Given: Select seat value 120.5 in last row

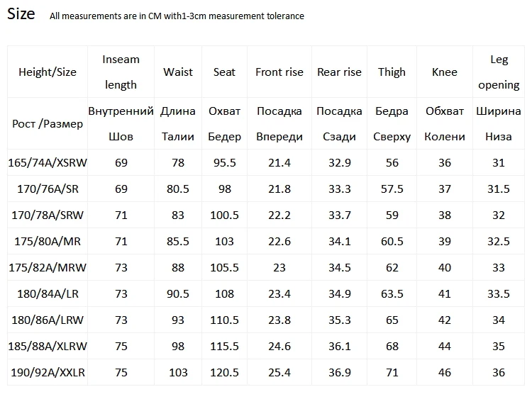Looking at the screenshot, I should click(x=224, y=373).
